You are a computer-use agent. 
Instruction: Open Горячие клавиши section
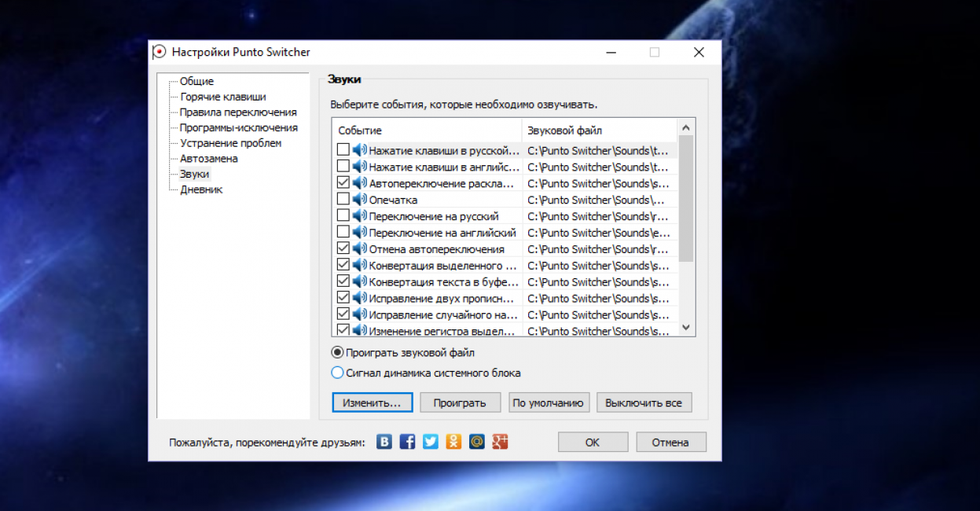[223, 97]
